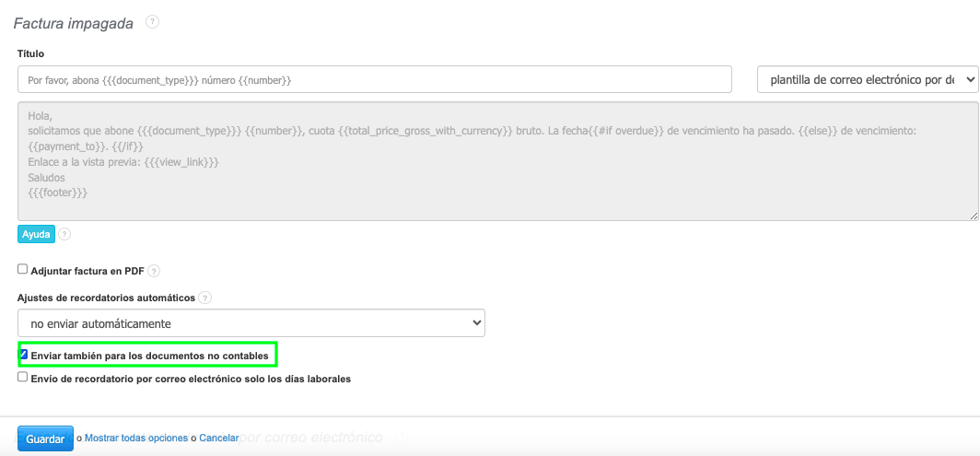Uncheck Enviar también para documentos no contables
Image resolution: width=980 pixels, height=456 pixels.
click(24, 355)
